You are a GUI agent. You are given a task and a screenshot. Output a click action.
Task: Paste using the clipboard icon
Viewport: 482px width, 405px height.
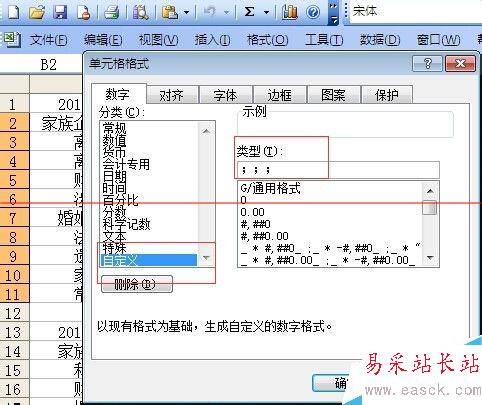(170, 12)
